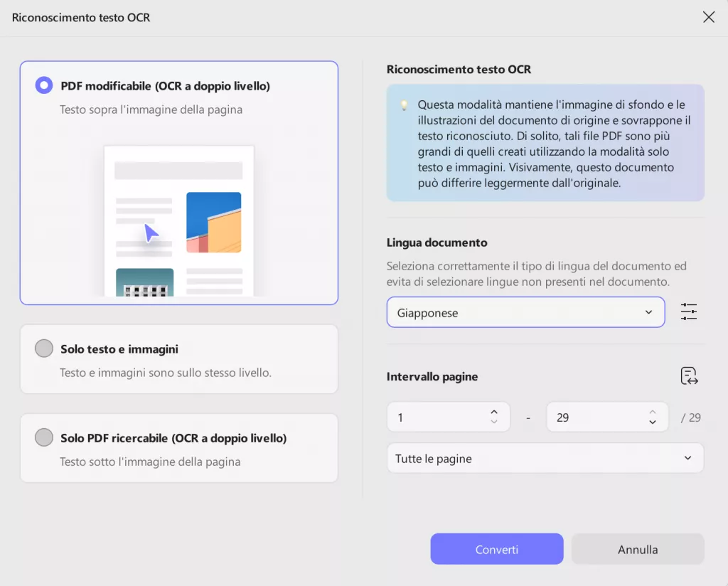
Task: Click the page range document icon
Action: 688,375
